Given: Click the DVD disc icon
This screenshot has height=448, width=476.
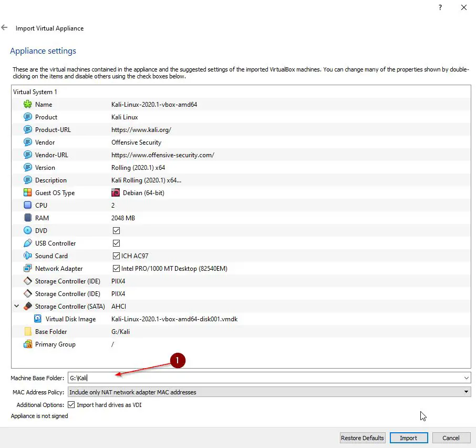Looking at the screenshot, I should pos(28,230).
